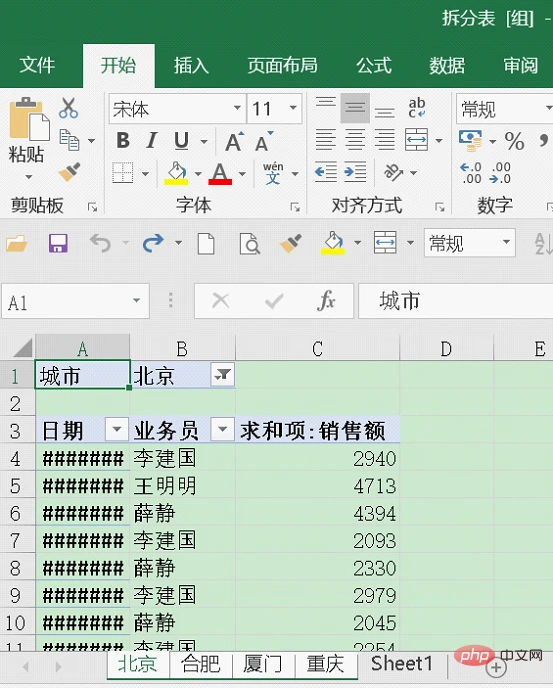The image size is (553, 688).
Task: Open the Name Box dropdown arrow
Action: (x=136, y=301)
